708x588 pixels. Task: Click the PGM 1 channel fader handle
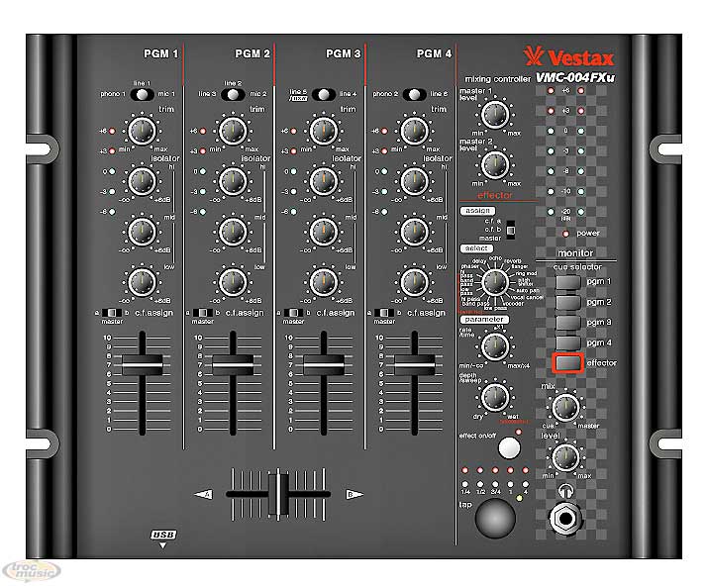coord(142,364)
